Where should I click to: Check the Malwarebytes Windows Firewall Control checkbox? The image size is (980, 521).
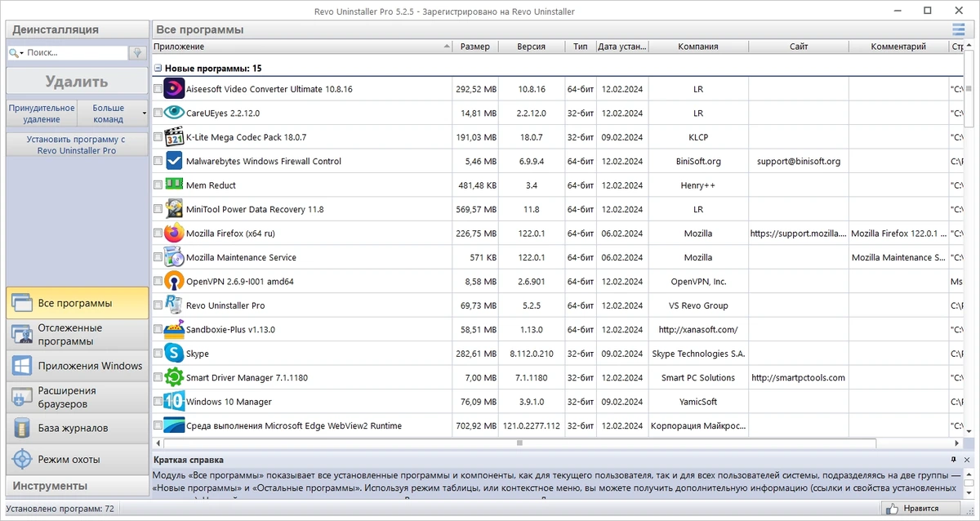click(158, 161)
